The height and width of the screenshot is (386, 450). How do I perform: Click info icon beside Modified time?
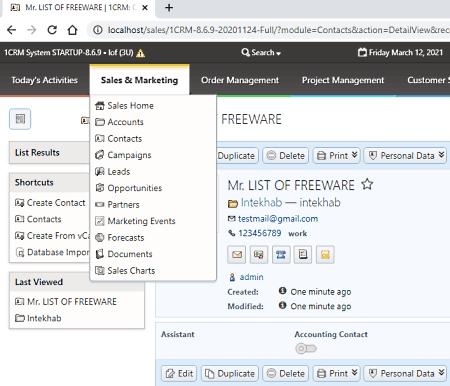(x=282, y=305)
